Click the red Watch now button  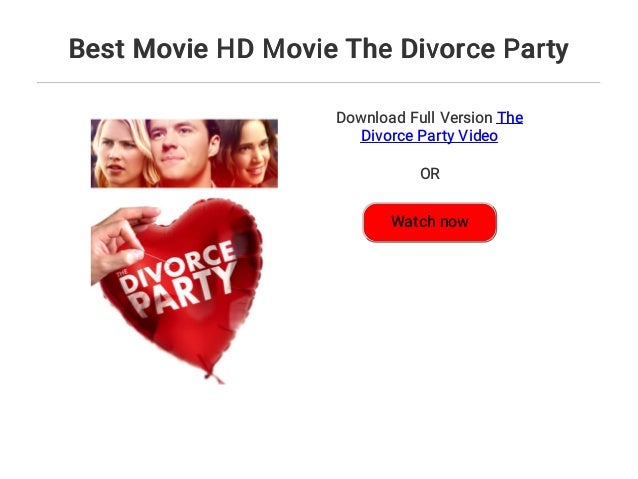[x=430, y=222]
